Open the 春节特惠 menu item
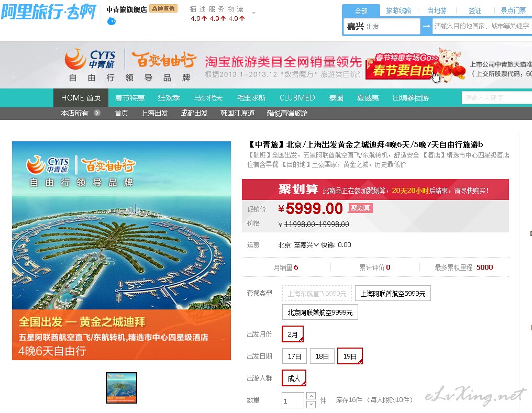Image resolution: width=532 pixels, height=413 pixels. click(130, 98)
